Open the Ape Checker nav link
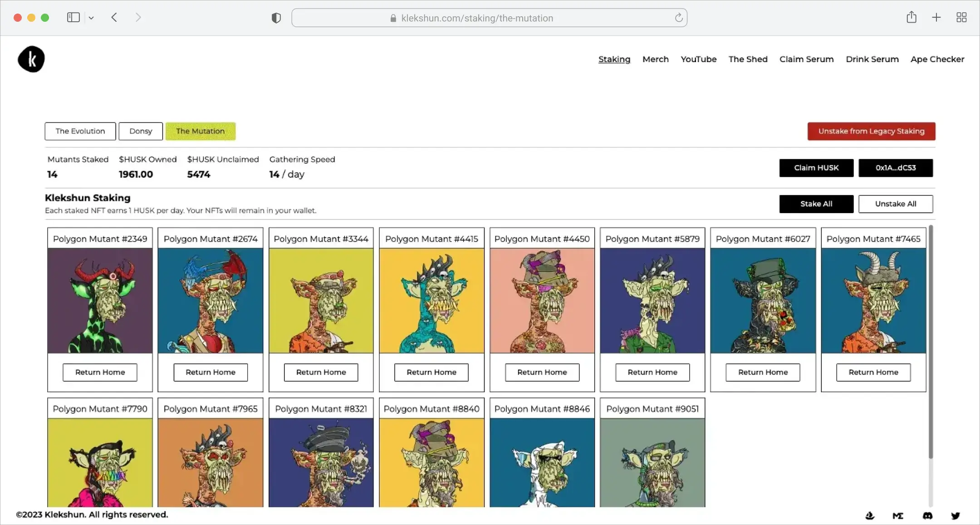Image resolution: width=980 pixels, height=525 pixels. [x=937, y=59]
